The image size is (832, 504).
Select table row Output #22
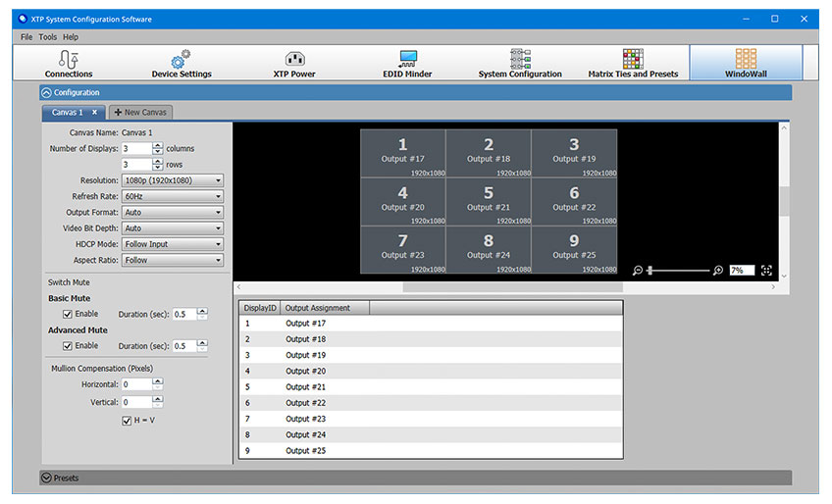[431, 403]
